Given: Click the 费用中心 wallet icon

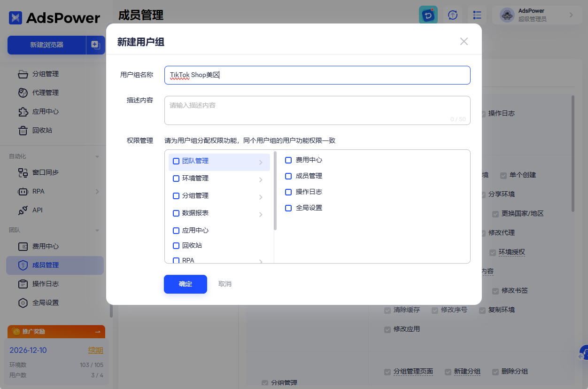Looking at the screenshot, I should (23, 246).
